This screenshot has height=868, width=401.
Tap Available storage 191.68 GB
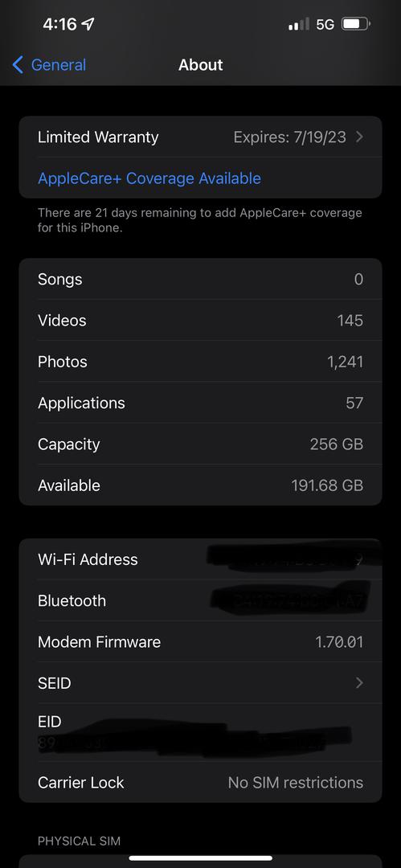coord(201,485)
